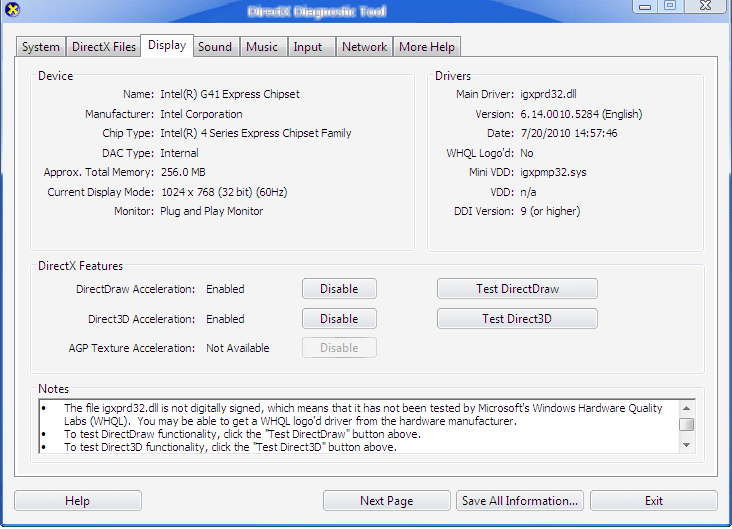Select the Display tab

[167, 45]
